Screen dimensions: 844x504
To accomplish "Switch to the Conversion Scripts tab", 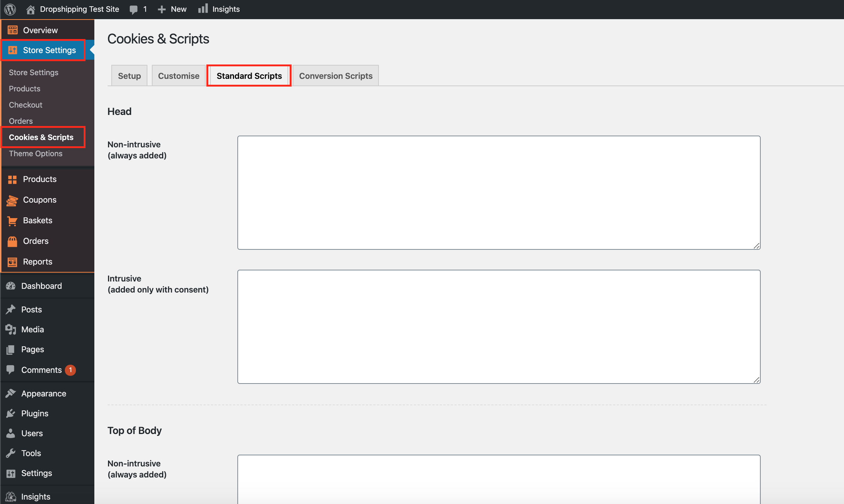I will [335, 76].
